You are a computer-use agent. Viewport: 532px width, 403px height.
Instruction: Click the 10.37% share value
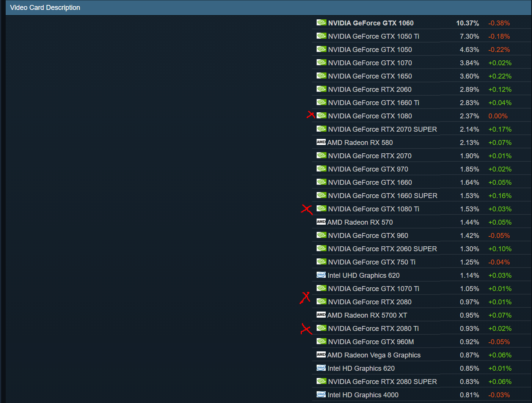[468, 23]
